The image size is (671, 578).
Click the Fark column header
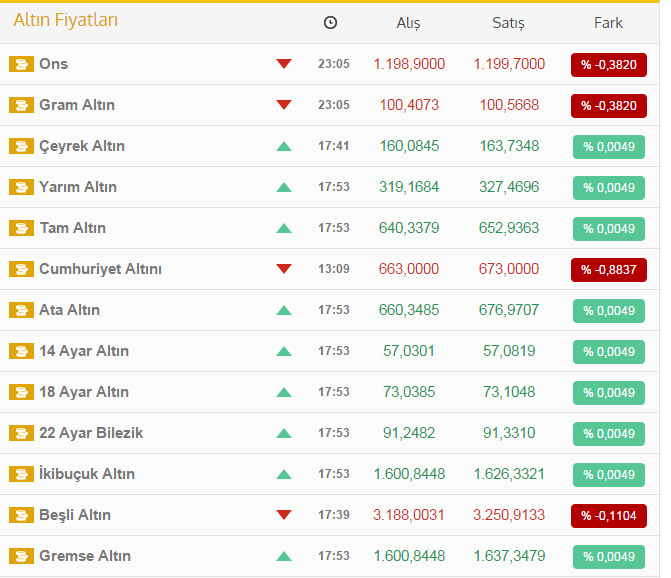pyautogui.click(x=608, y=23)
